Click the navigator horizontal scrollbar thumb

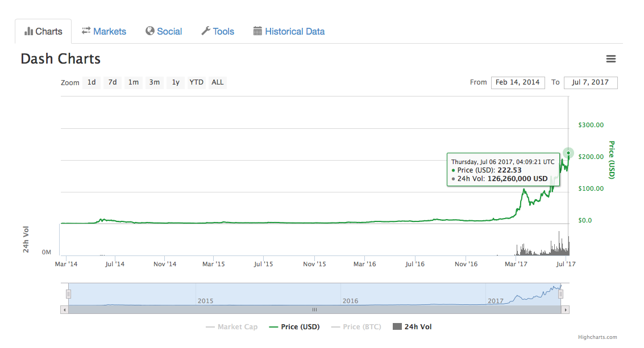tap(314, 310)
